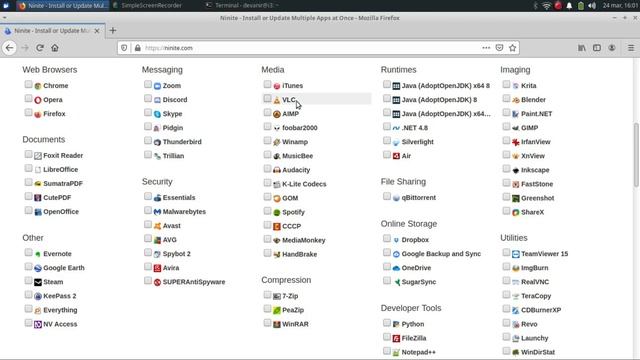Select the Audacity checkbox
This screenshot has height=360, width=640.
(267, 169)
